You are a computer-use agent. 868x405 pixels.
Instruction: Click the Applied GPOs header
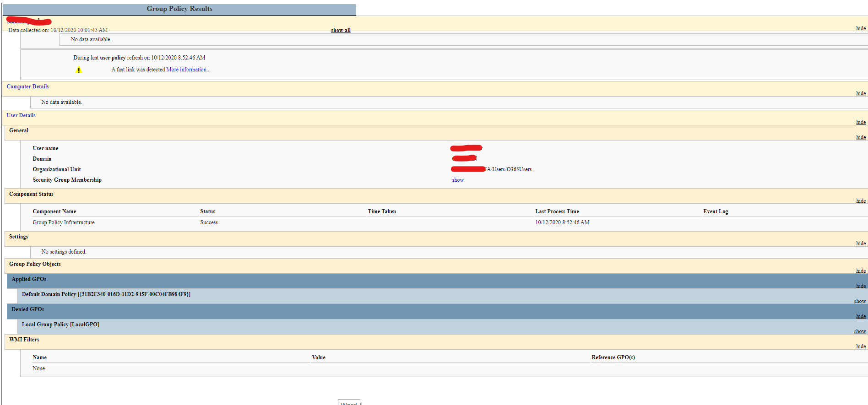(x=29, y=279)
